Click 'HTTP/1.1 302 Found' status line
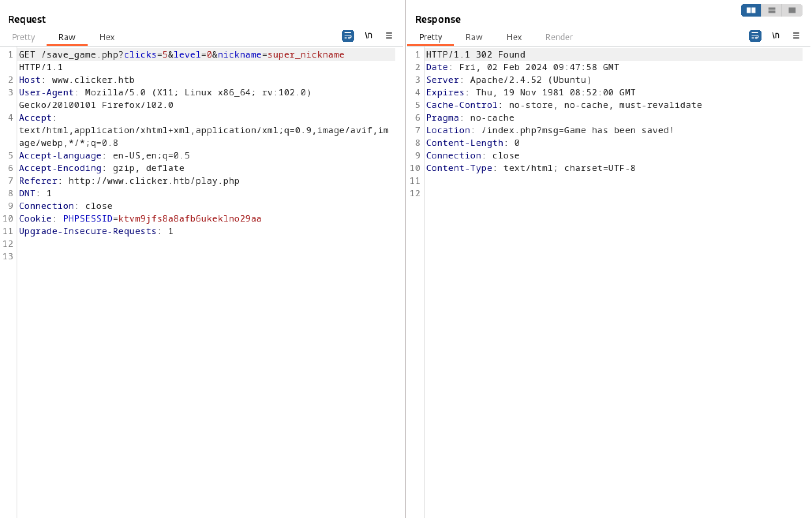Viewport: 812px width, 518px height. (x=475, y=54)
